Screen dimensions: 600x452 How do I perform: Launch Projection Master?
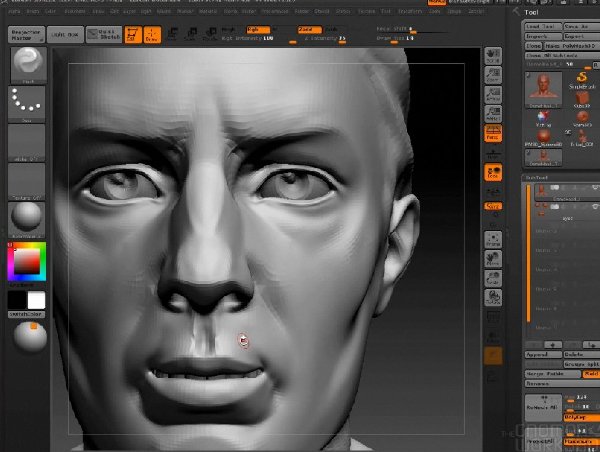click(26, 35)
